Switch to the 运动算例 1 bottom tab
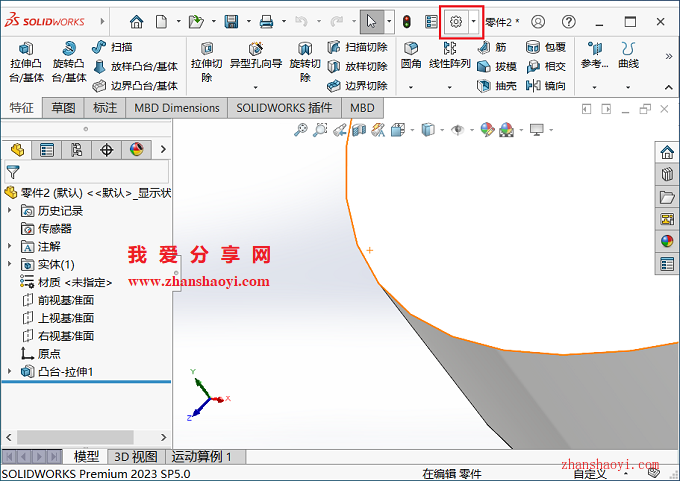The width and height of the screenshot is (680, 481). click(201, 457)
